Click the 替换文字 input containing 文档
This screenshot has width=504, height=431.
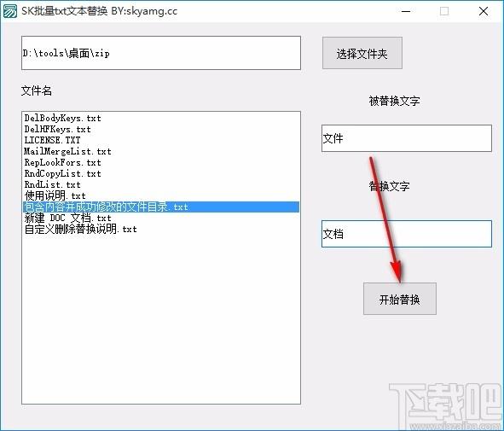[x=407, y=234]
